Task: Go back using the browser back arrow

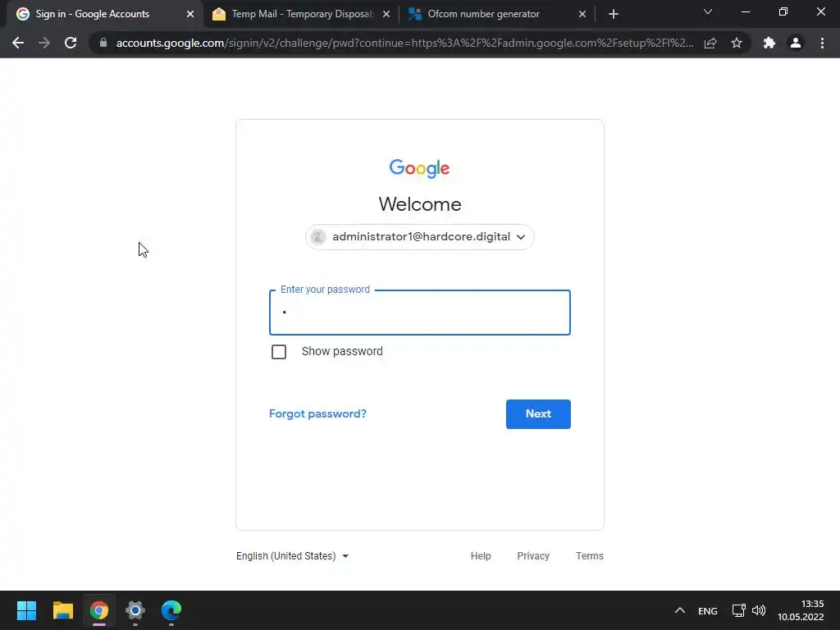Action: (x=18, y=43)
